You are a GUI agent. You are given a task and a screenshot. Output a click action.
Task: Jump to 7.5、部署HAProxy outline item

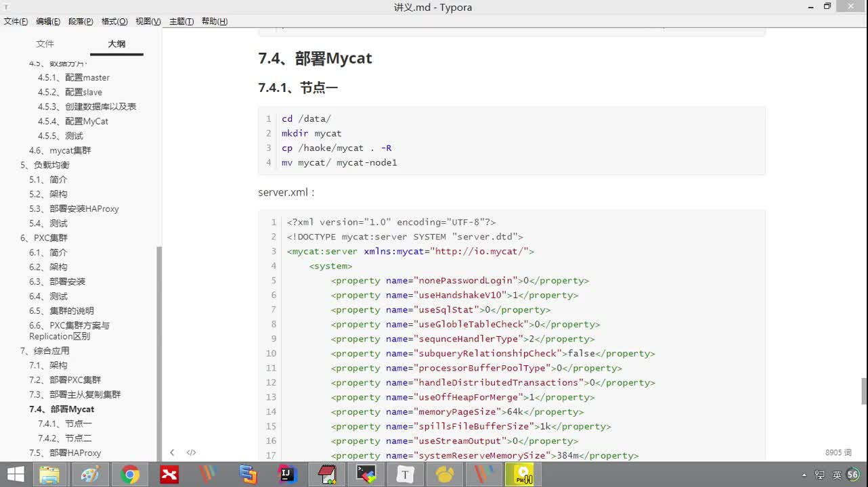pyautogui.click(x=65, y=453)
